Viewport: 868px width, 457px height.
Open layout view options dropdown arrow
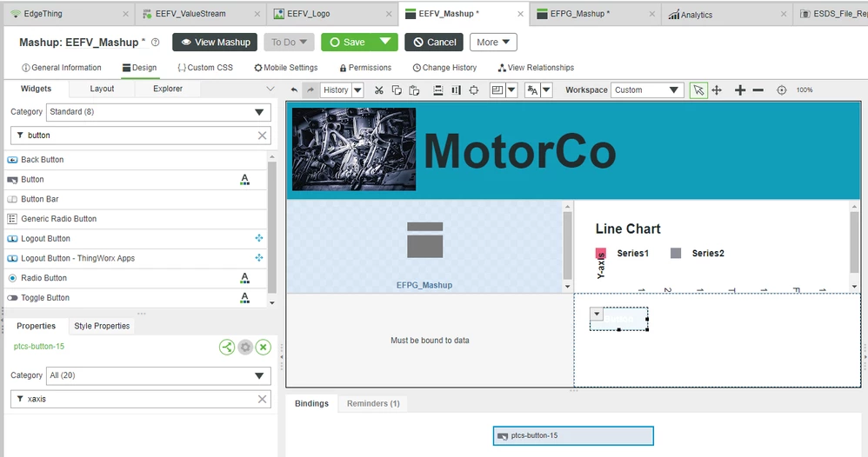coord(511,89)
